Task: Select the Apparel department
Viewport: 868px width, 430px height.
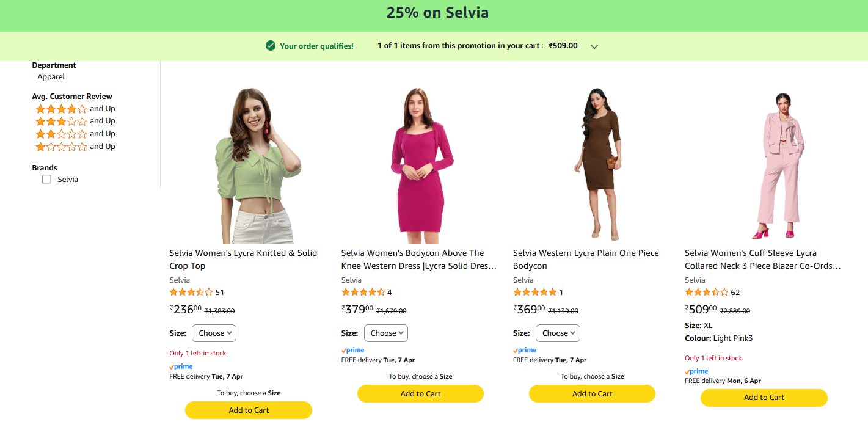Action: click(x=51, y=77)
